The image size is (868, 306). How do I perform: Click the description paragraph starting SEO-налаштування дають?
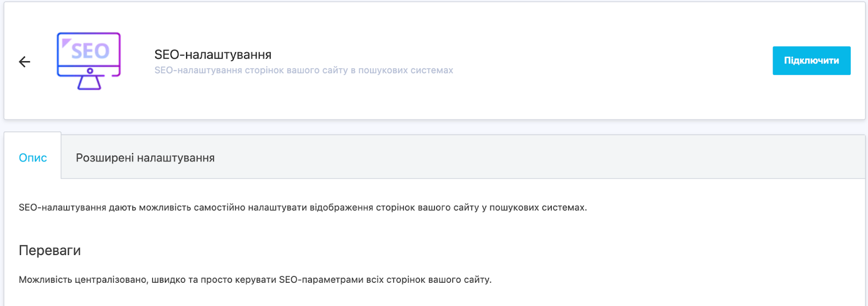click(303, 208)
